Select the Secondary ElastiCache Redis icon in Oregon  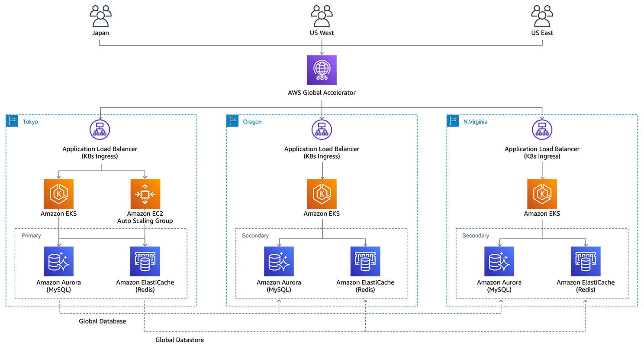tap(365, 262)
